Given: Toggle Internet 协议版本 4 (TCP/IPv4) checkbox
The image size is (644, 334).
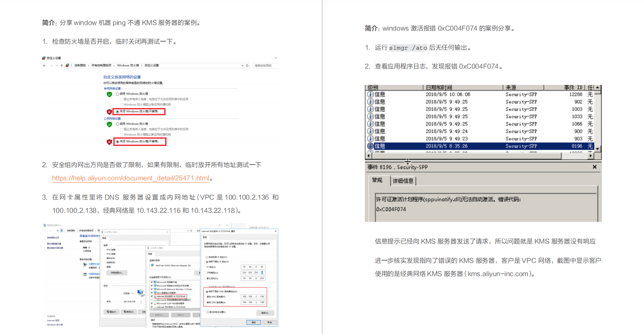Looking at the screenshot, I should (152, 296).
